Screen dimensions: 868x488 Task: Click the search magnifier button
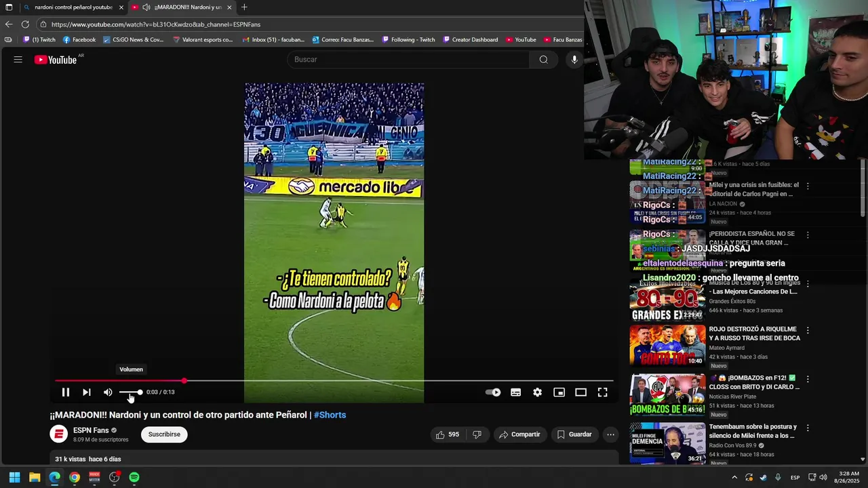click(x=544, y=60)
